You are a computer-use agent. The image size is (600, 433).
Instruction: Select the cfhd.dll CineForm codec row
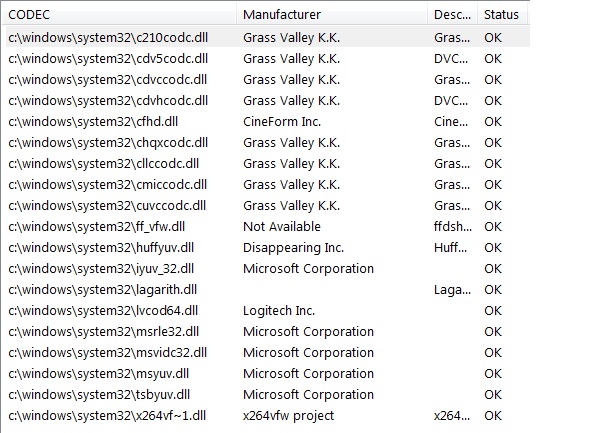[93, 121]
